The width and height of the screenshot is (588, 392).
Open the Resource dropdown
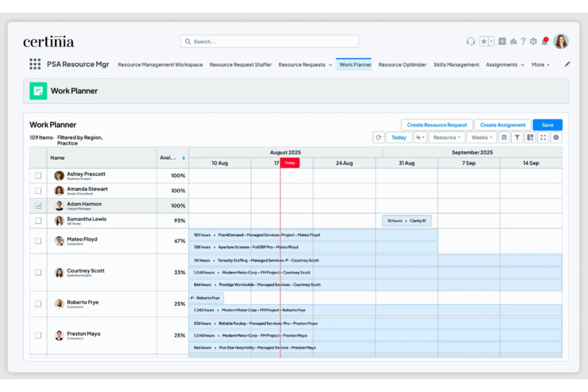(447, 137)
